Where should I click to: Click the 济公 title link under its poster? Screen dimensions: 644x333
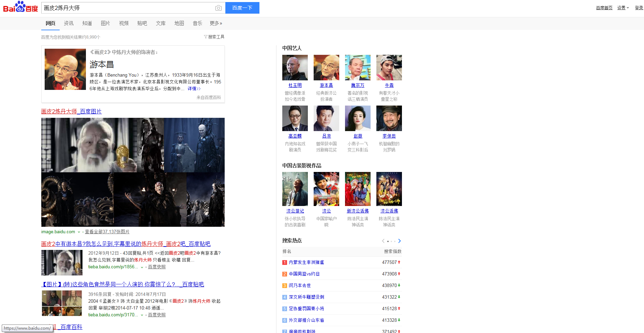point(326,211)
